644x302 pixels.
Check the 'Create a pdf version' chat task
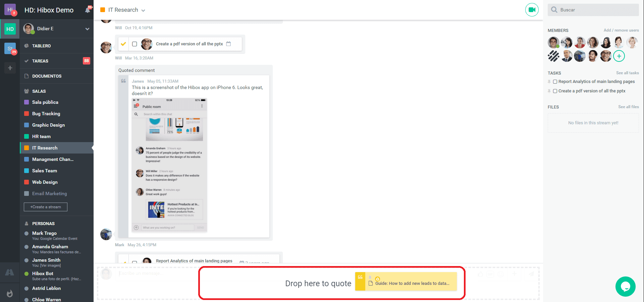point(135,44)
